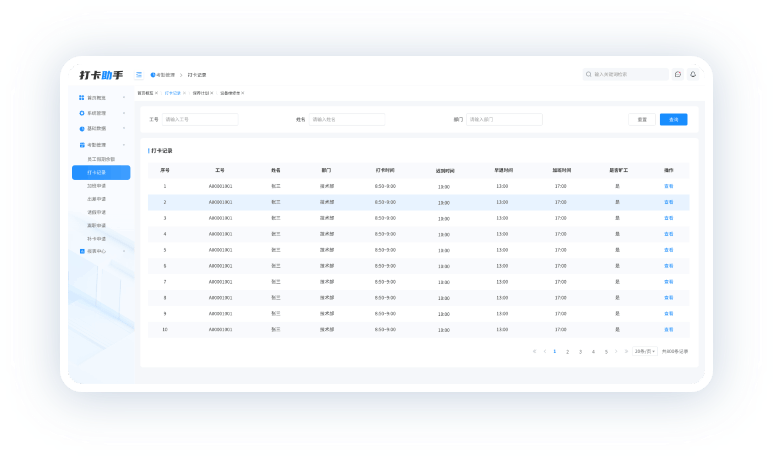This screenshot has height=456, width=773.
Task: Click the blue 查询 button
Action: (673, 119)
